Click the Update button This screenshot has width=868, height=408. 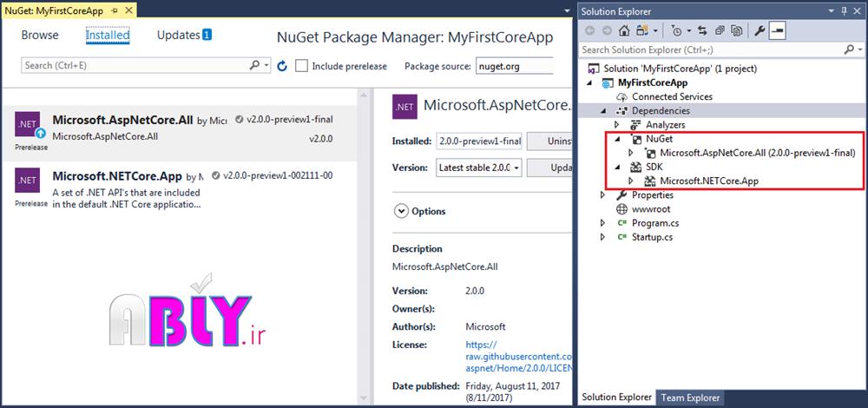(549, 168)
